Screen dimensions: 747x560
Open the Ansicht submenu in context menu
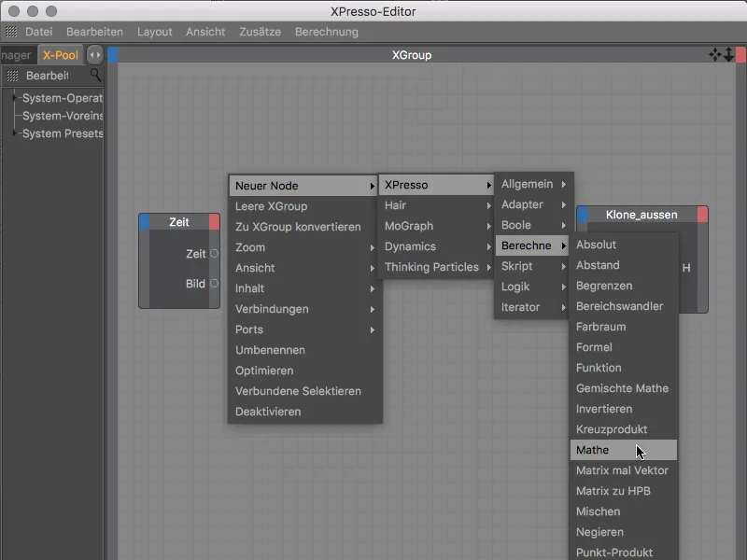[x=305, y=268]
